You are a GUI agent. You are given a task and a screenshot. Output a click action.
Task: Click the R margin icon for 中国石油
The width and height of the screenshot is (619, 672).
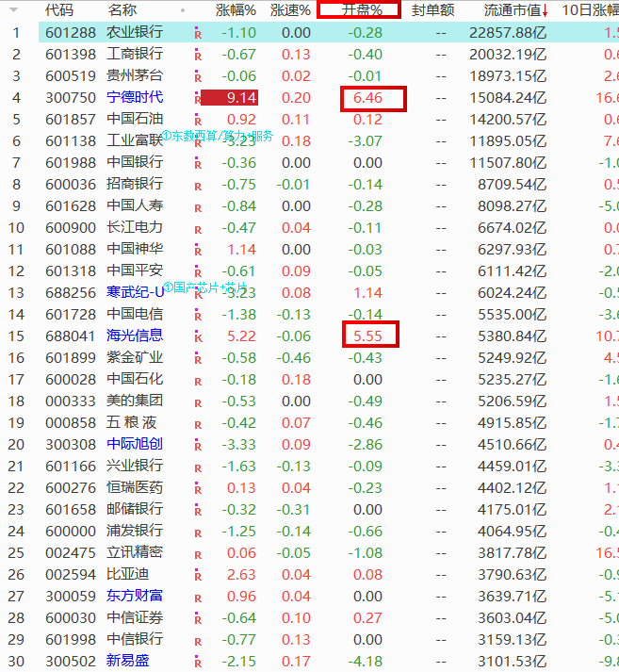198,120
